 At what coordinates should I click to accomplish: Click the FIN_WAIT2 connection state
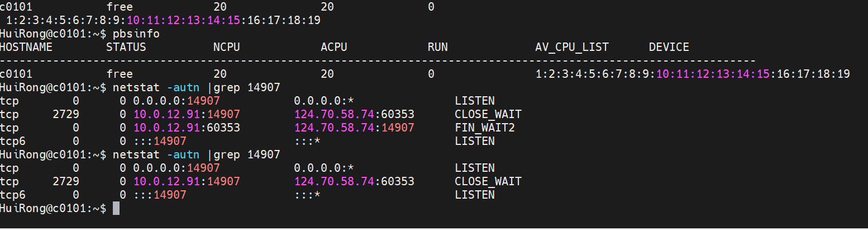484,128
